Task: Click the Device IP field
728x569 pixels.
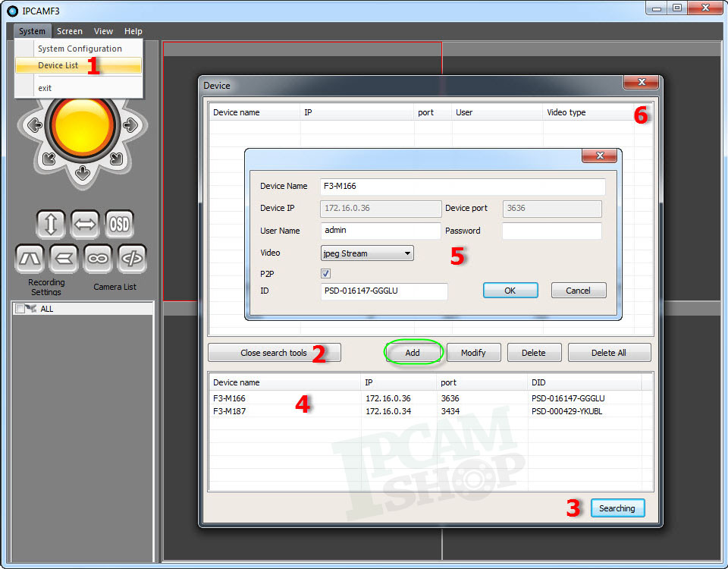Action: pos(381,209)
